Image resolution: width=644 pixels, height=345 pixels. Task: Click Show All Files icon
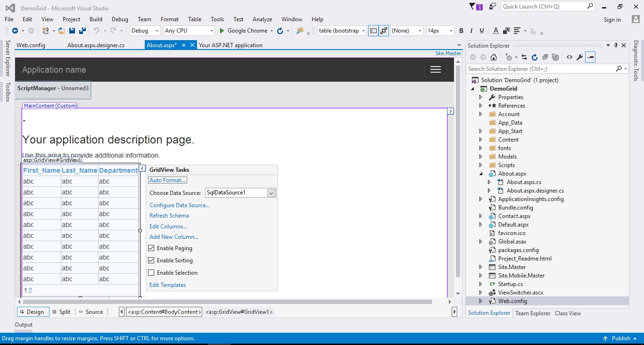pyautogui.click(x=555, y=57)
